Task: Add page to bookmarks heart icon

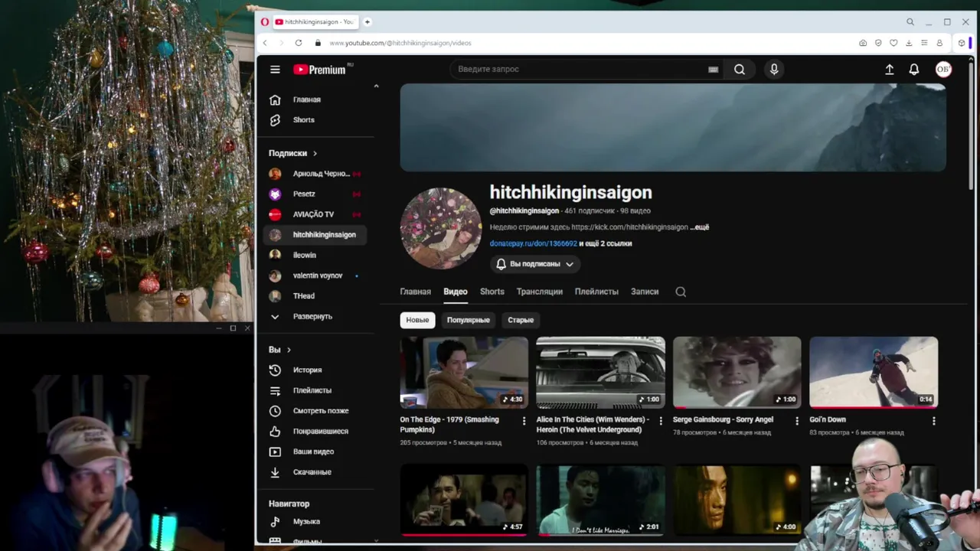Action: pyautogui.click(x=893, y=43)
